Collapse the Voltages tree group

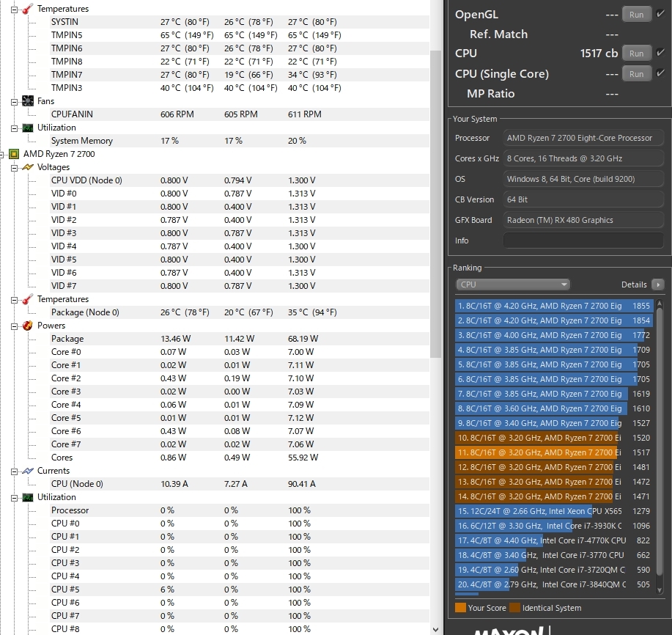[x=14, y=168]
